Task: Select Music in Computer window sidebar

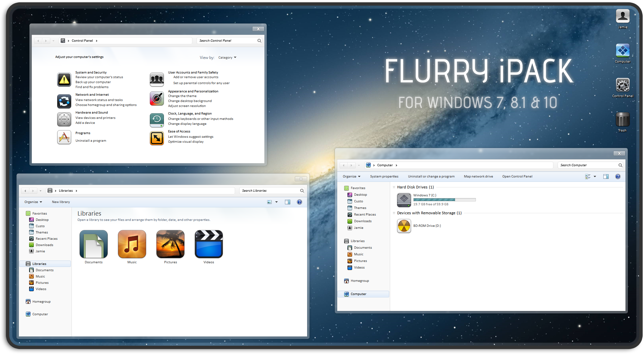Action: pos(359,254)
